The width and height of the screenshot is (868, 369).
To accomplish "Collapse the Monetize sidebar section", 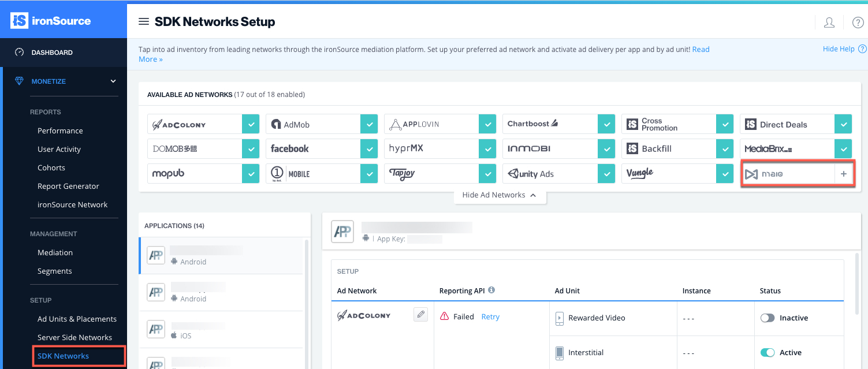I will tap(113, 81).
